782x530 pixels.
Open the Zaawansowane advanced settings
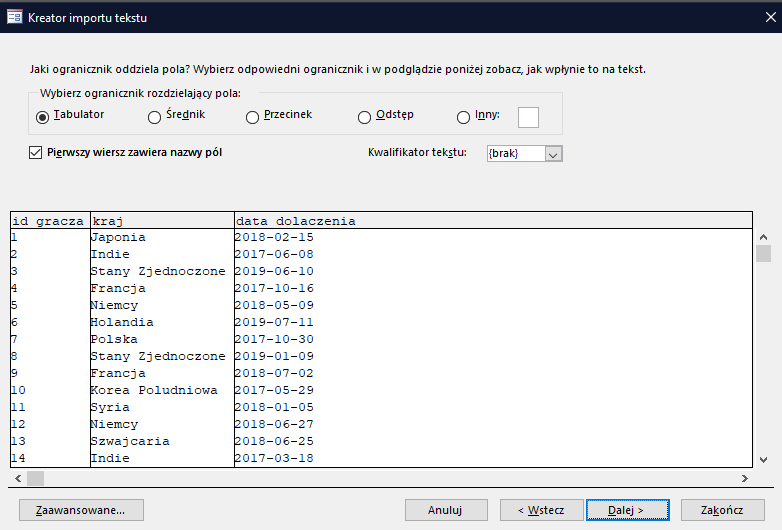pos(81,510)
